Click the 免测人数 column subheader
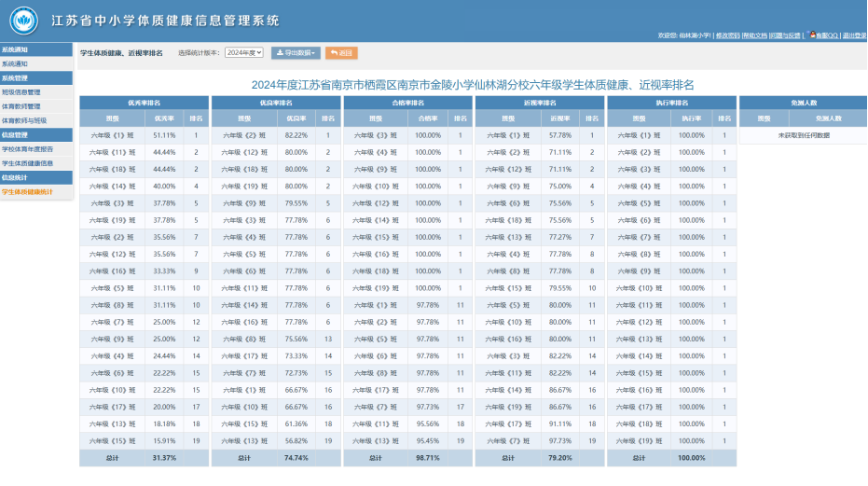Viewport: 868px width, 486px height. [828, 118]
